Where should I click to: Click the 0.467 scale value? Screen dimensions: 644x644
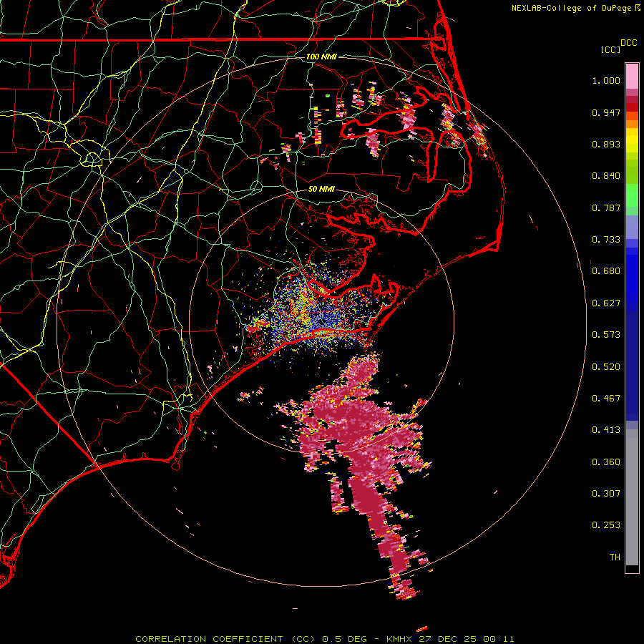606,399
